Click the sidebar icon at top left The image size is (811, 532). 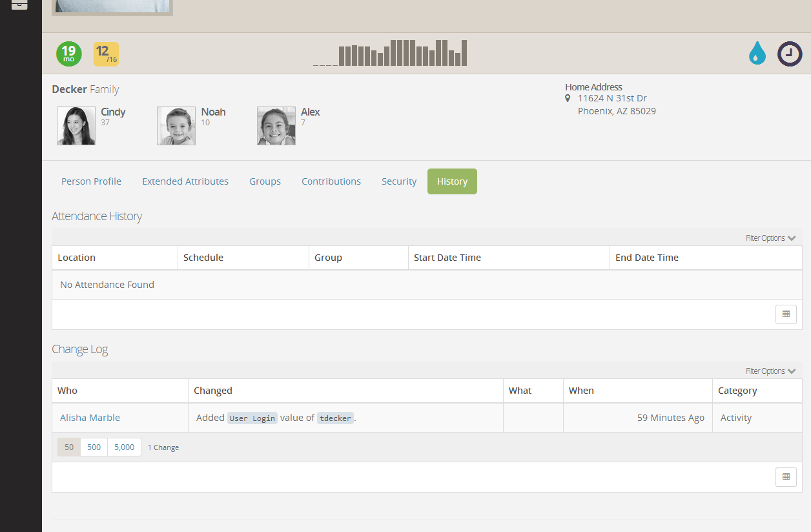coord(19,4)
